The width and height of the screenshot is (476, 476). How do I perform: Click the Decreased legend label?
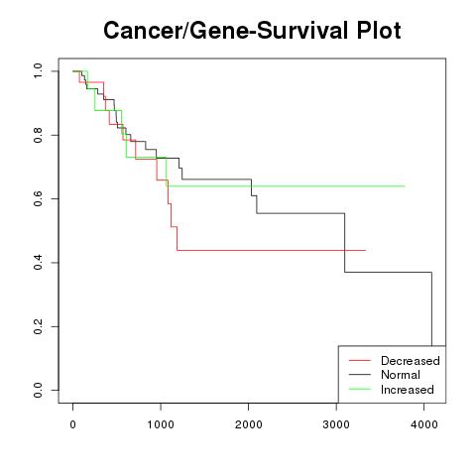[x=411, y=361]
